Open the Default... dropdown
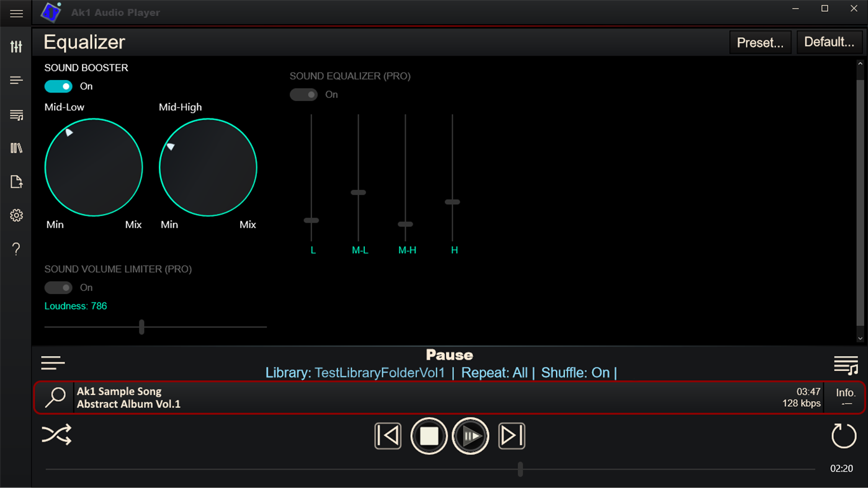868x488 pixels. click(830, 42)
